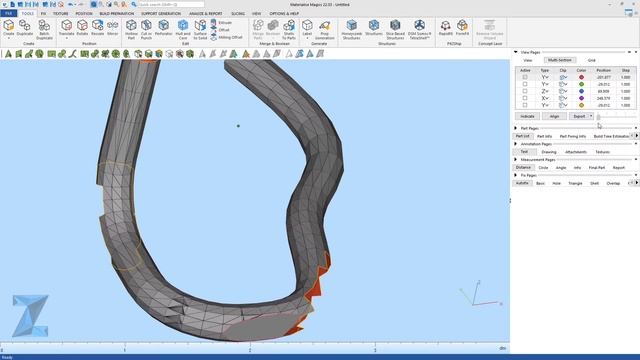Screen dimensions: 640x360
Task: Open Slice Based Structures tool
Action: pos(395,29)
